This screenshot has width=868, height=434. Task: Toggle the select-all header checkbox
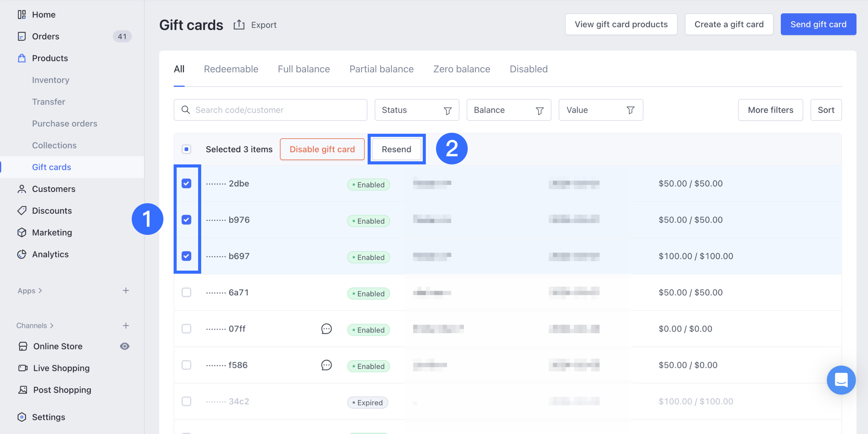187,149
